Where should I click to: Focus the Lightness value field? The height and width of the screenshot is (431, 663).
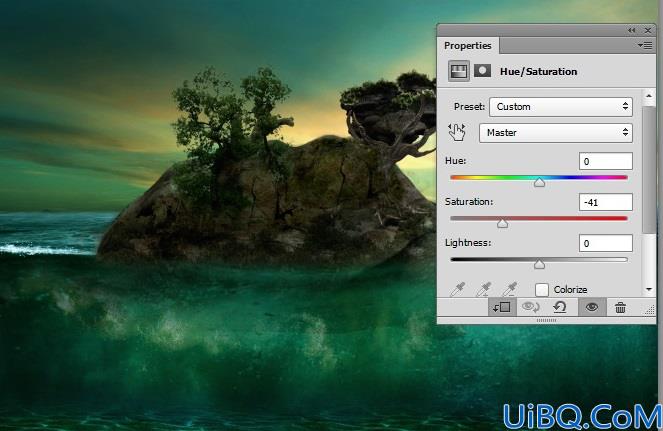pos(605,243)
